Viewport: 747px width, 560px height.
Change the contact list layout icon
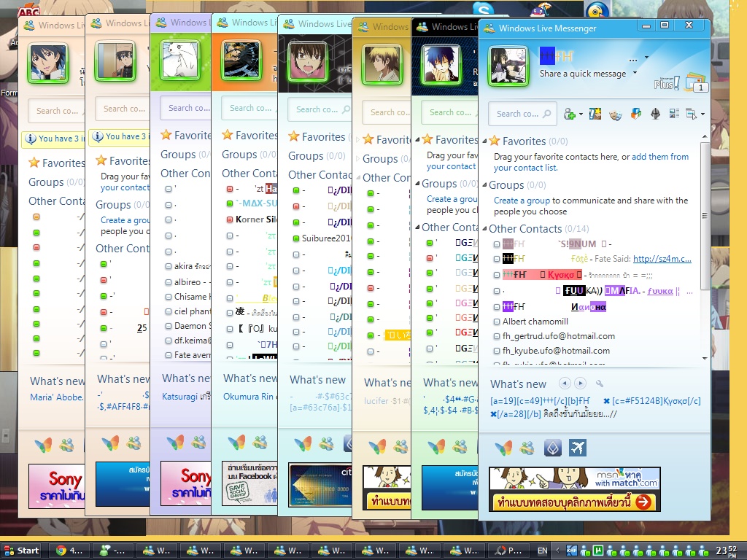coord(674,113)
